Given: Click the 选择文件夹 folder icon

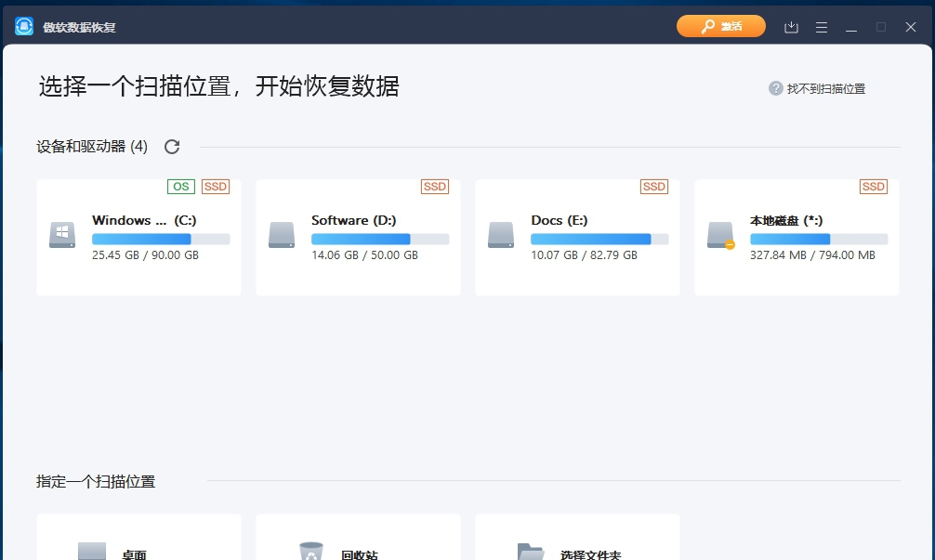Looking at the screenshot, I should [531, 549].
